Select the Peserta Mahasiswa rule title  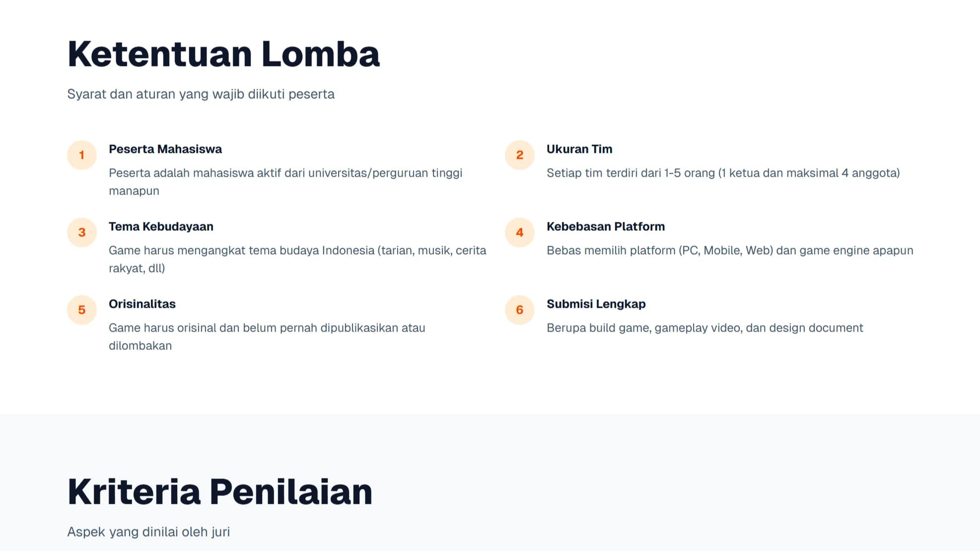tap(165, 149)
